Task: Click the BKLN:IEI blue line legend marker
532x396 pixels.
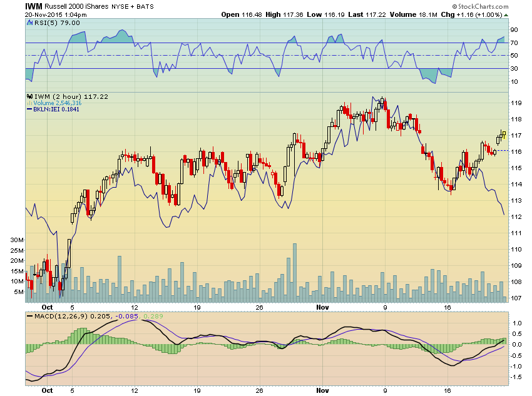Action: tap(29, 109)
